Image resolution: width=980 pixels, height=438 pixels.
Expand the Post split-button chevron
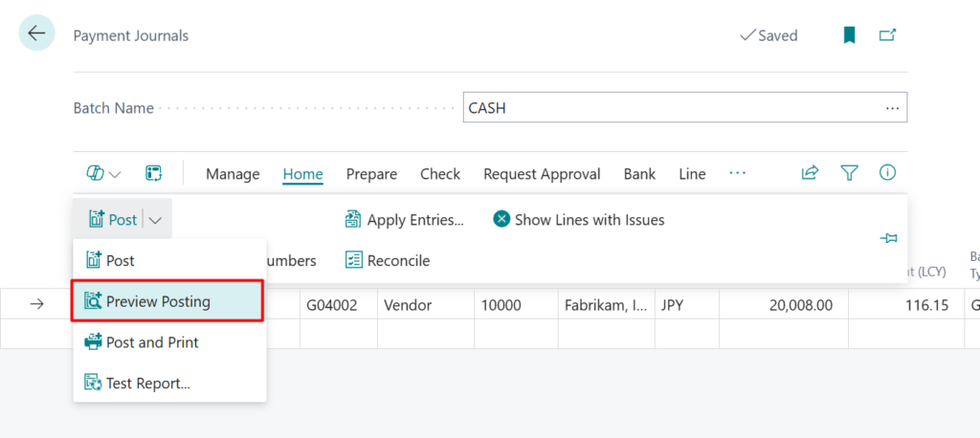click(156, 220)
